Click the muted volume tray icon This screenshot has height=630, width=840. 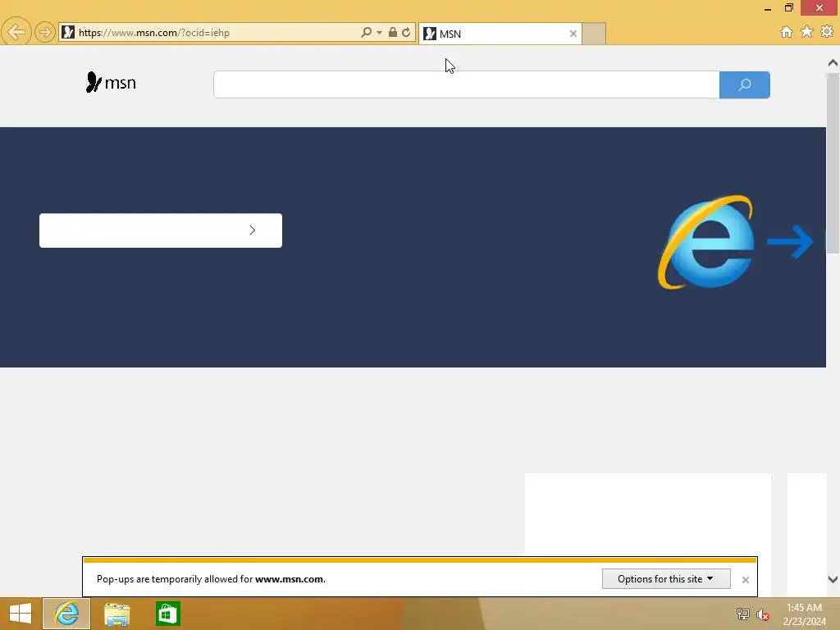click(x=763, y=614)
